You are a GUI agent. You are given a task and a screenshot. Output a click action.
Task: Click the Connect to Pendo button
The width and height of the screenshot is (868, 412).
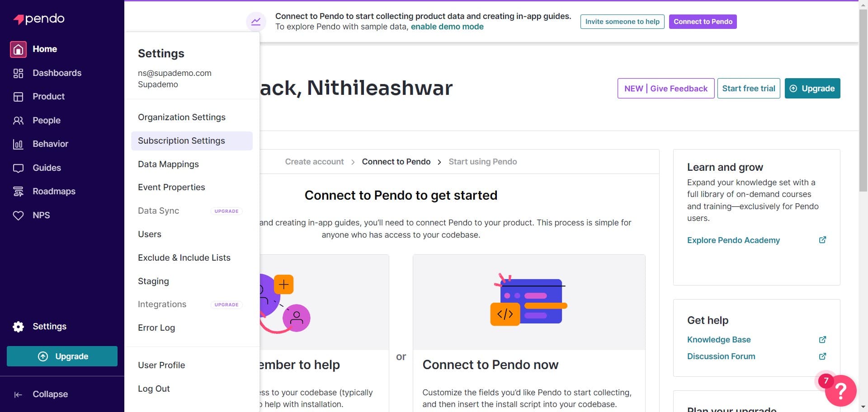point(703,22)
